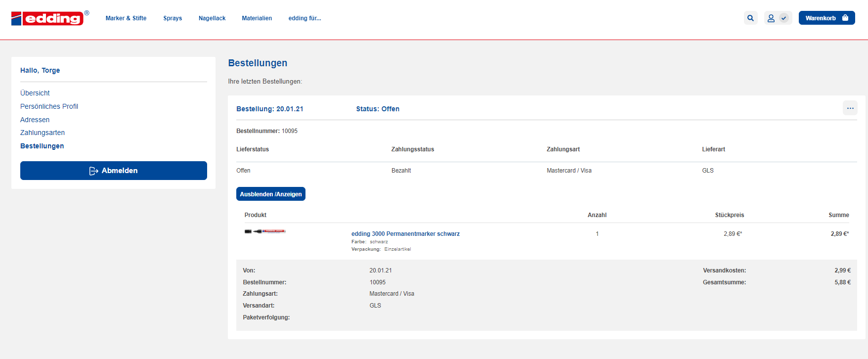Open the Warenkorb shopping cart
868x359 pixels.
point(826,18)
